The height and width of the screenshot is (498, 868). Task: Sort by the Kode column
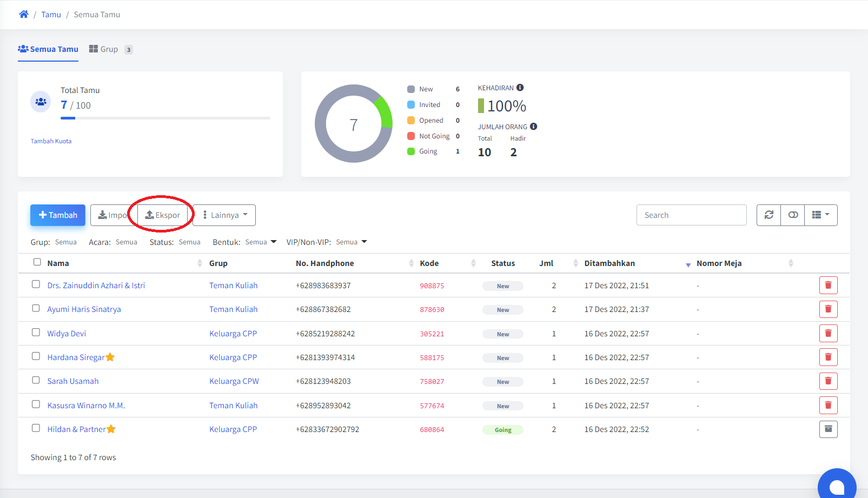(448, 263)
